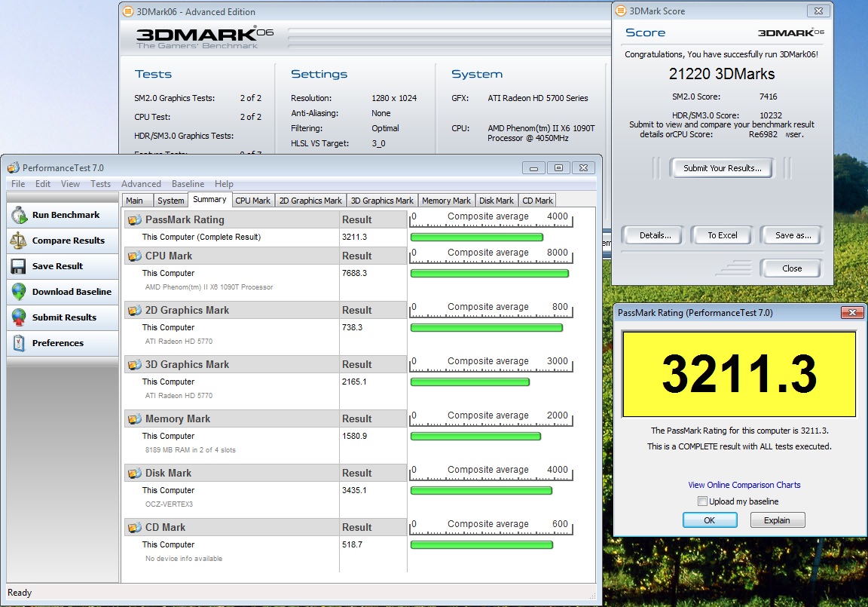Open the View menu
Screen dimensions: 868x607
[70, 184]
